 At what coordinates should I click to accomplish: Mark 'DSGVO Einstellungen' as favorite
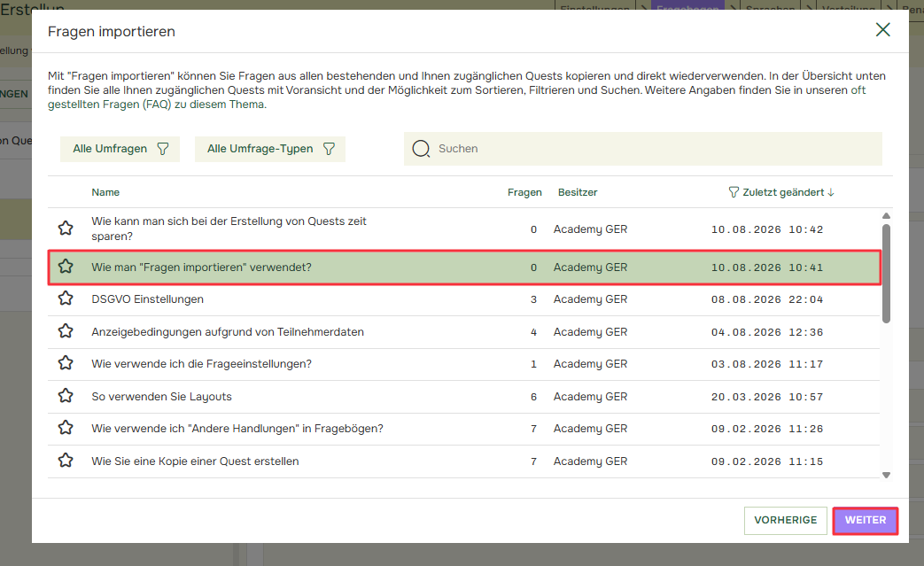(66, 299)
